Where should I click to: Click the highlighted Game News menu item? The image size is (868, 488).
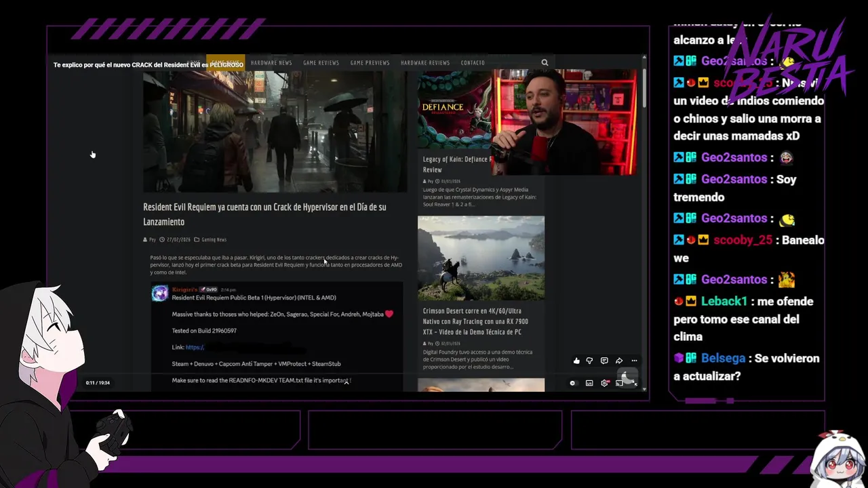tap(226, 62)
